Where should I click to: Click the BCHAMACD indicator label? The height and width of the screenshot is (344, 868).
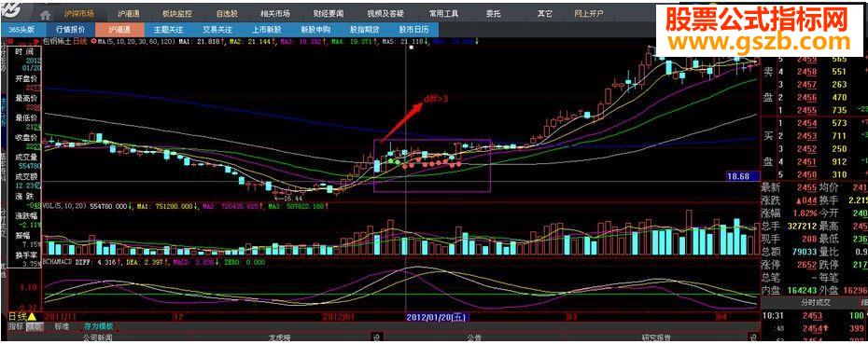click(x=57, y=262)
